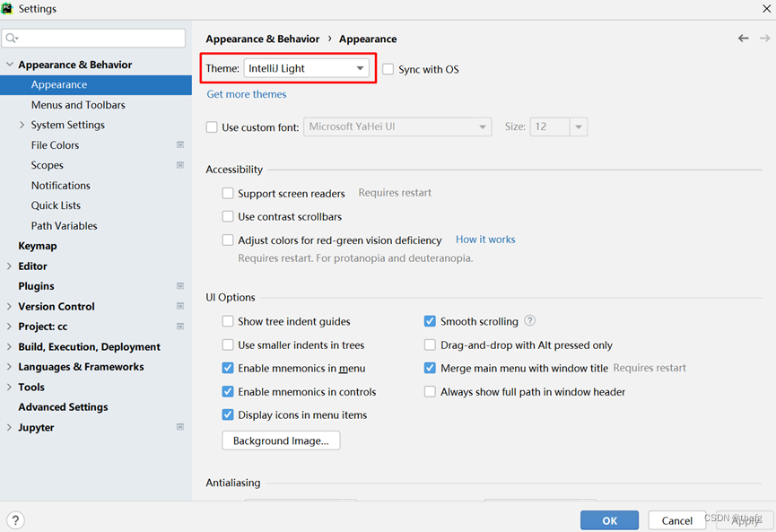Focus the settings search field
The width and height of the screenshot is (776, 532).
(x=93, y=38)
